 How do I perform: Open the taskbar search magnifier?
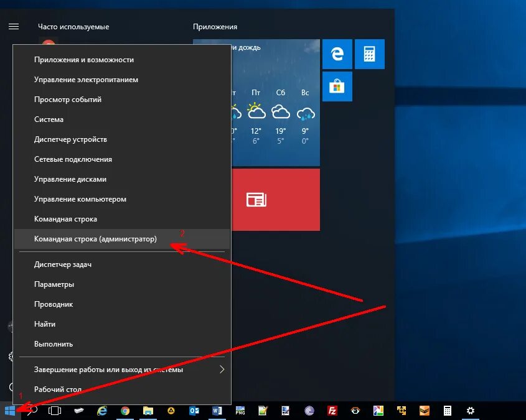tap(32, 410)
